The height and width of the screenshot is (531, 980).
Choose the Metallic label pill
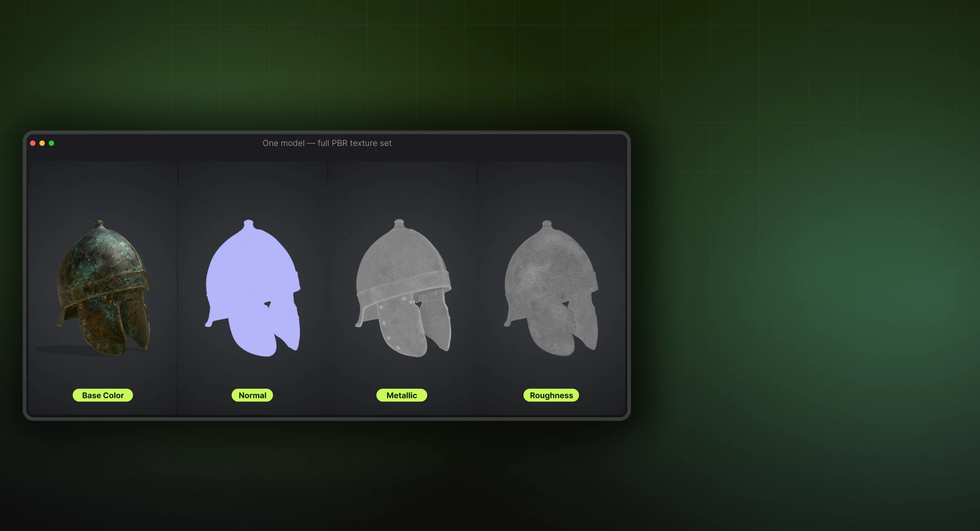[x=402, y=395]
